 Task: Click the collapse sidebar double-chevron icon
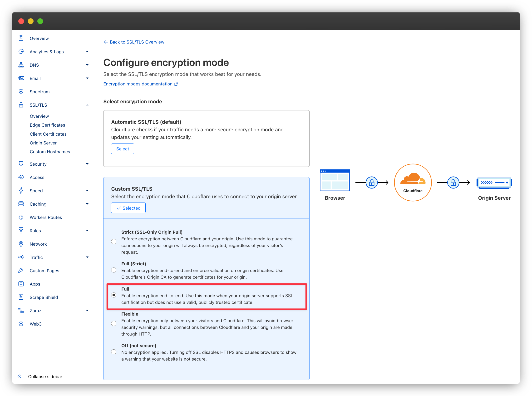pyautogui.click(x=20, y=376)
